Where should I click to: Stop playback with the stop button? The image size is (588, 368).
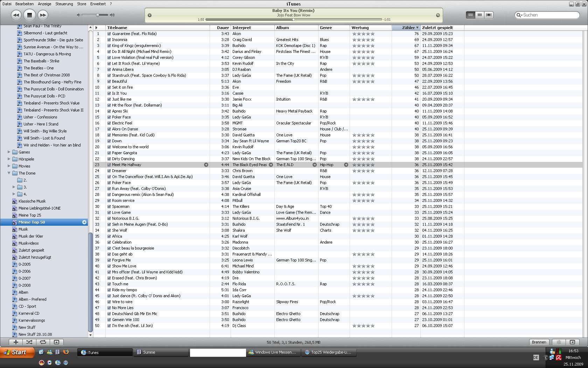29,15
